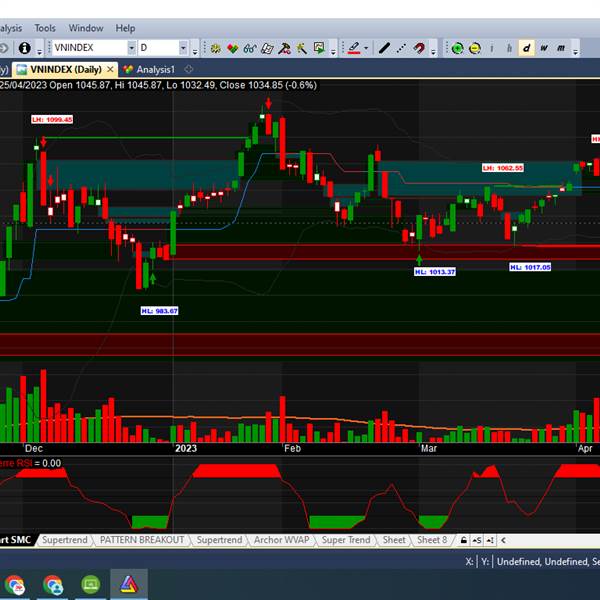Launch the magic wand AFL wizard icon
Screen dimensions: 600x600
pos(301,49)
